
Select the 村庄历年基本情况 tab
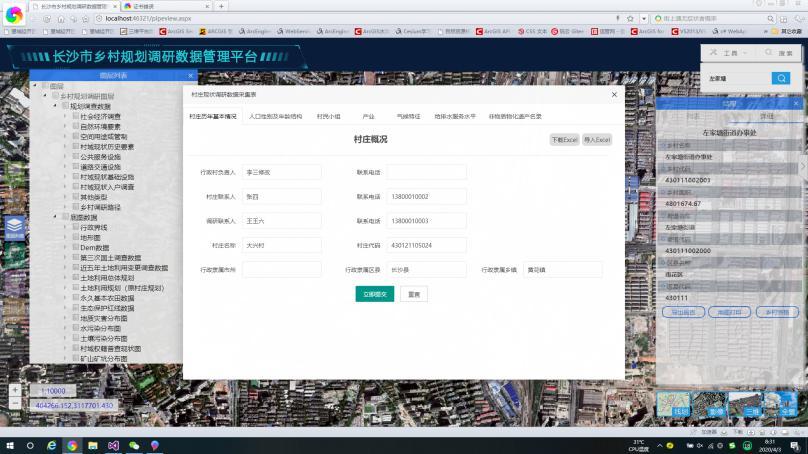coord(213,116)
